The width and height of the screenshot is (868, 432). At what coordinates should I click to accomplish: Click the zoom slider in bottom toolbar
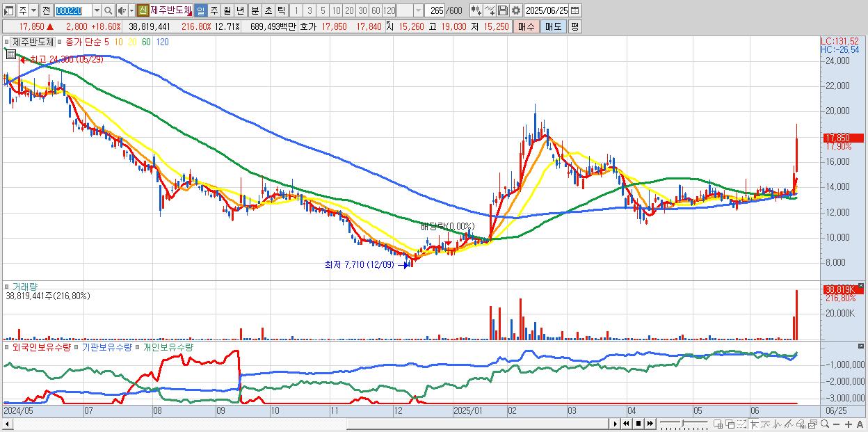pos(684,424)
